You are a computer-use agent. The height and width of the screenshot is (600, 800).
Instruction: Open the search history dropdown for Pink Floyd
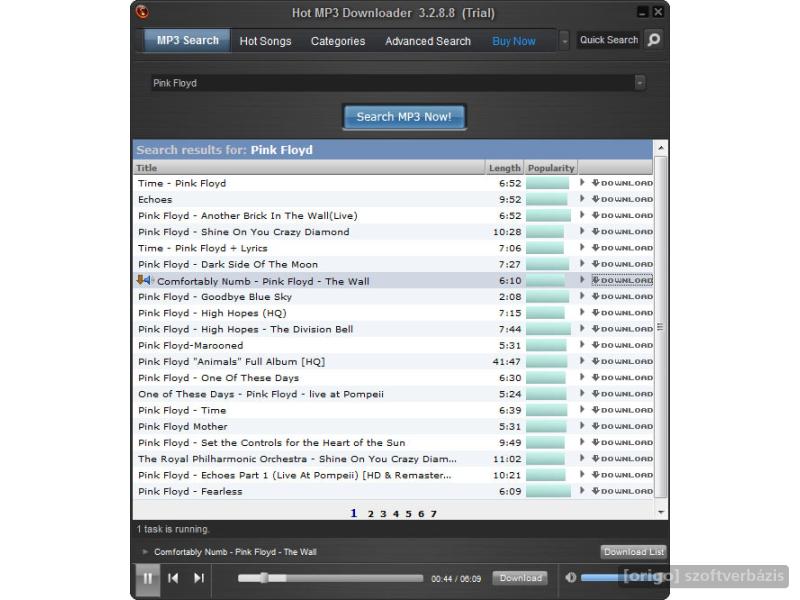(x=640, y=83)
